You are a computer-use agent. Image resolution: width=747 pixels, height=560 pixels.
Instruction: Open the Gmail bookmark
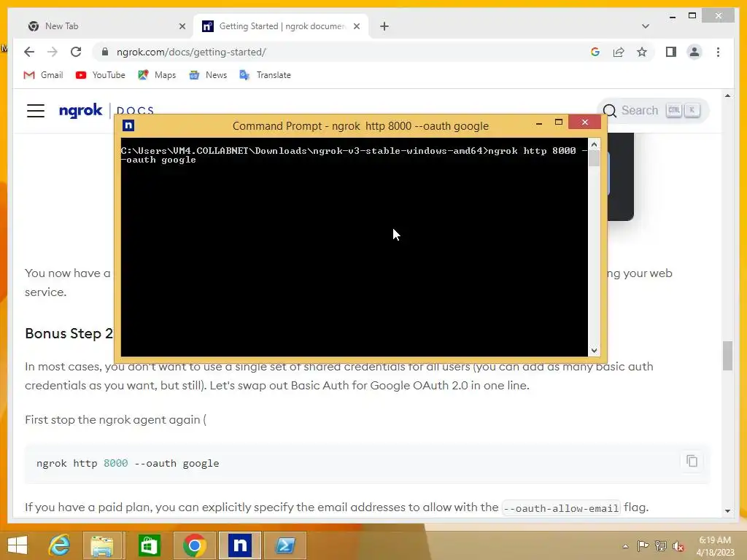[x=43, y=75]
